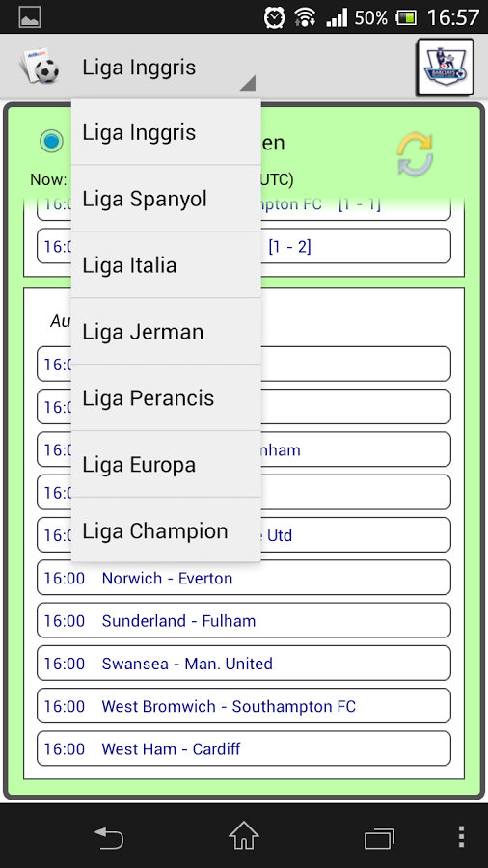Select Liga Jerman league option
488x868 pixels.
click(166, 332)
